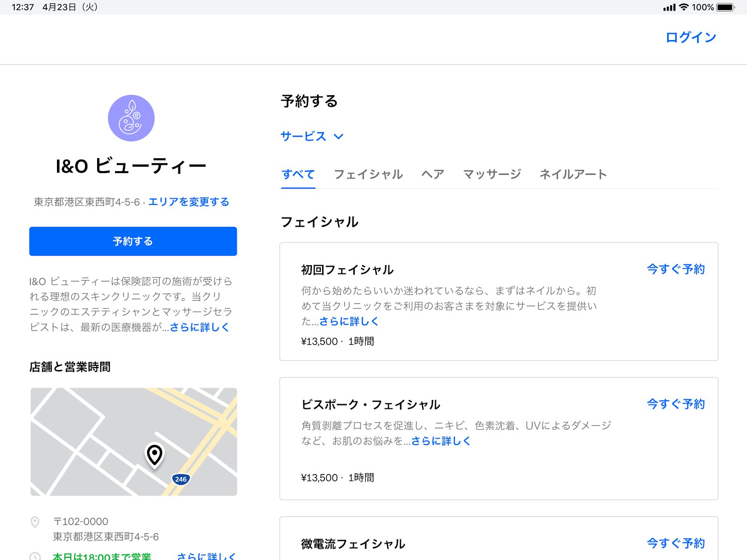Click ログイン at the top right

(691, 37)
